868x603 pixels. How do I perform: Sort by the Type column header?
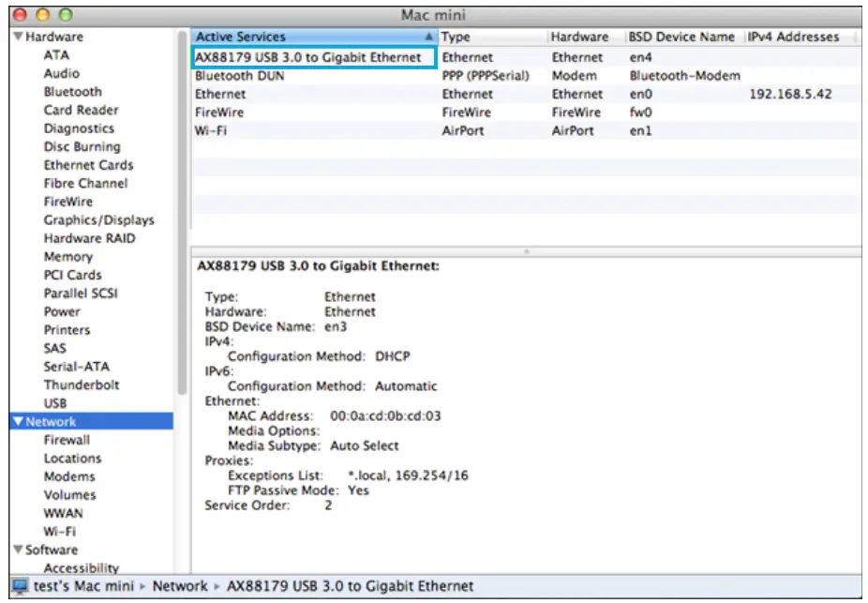(x=492, y=37)
